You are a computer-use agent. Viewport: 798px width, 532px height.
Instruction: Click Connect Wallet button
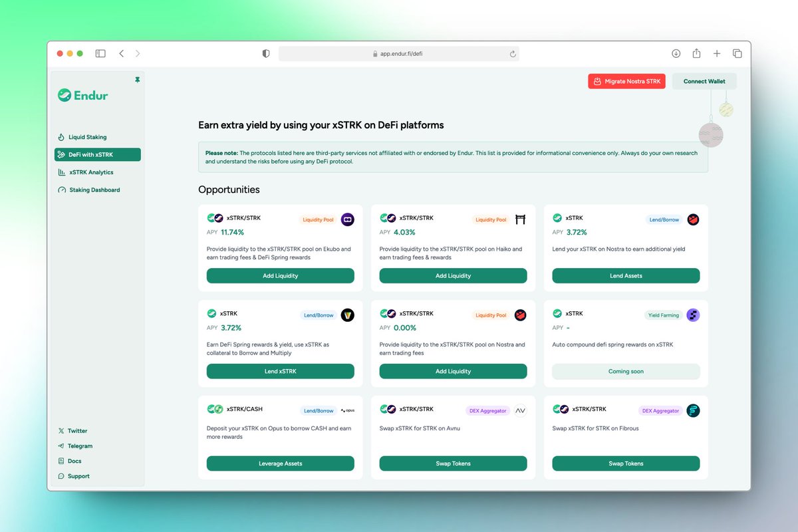point(704,81)
